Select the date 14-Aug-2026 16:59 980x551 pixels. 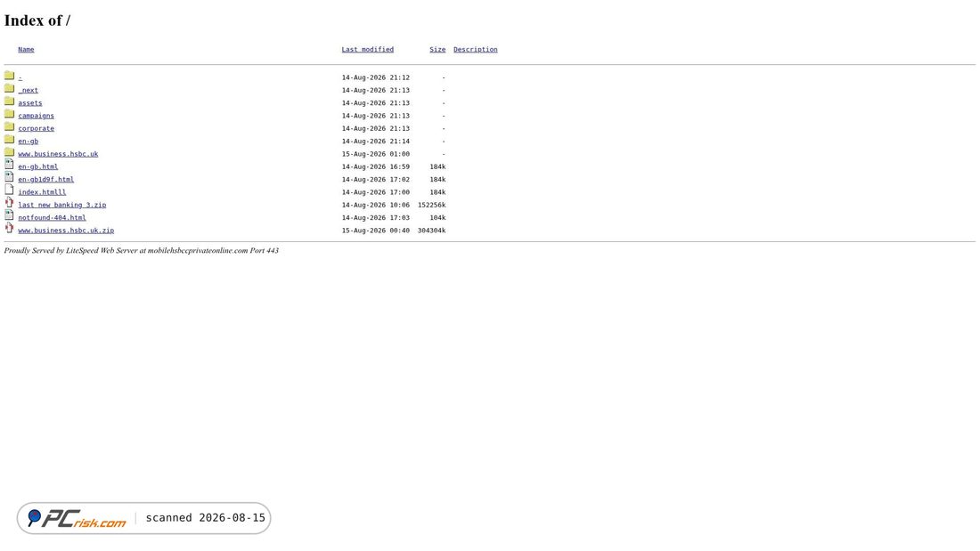(376, 166)
